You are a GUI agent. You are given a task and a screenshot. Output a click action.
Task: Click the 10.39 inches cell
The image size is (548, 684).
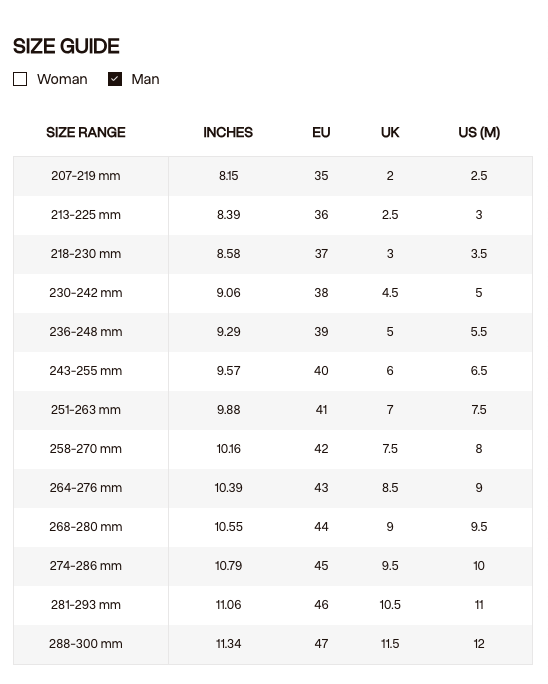point(228,488)
